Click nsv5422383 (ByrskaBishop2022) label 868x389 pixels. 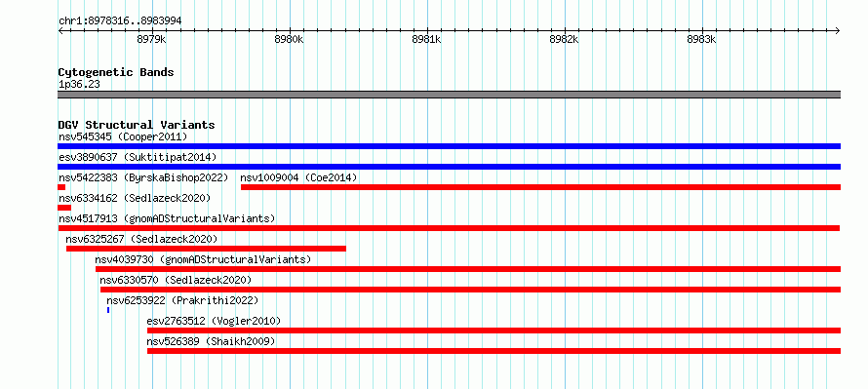point(143,177)
